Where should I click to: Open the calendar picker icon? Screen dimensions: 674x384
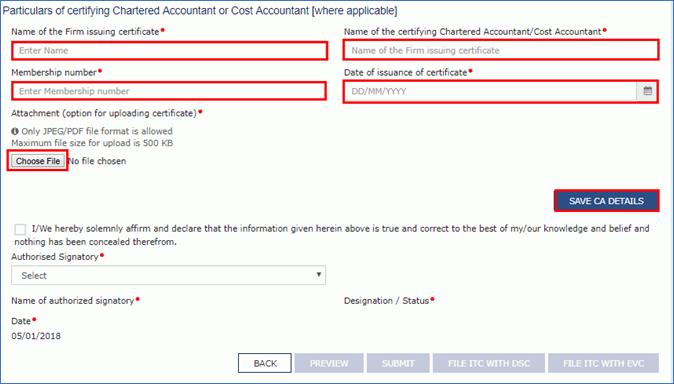647,91
